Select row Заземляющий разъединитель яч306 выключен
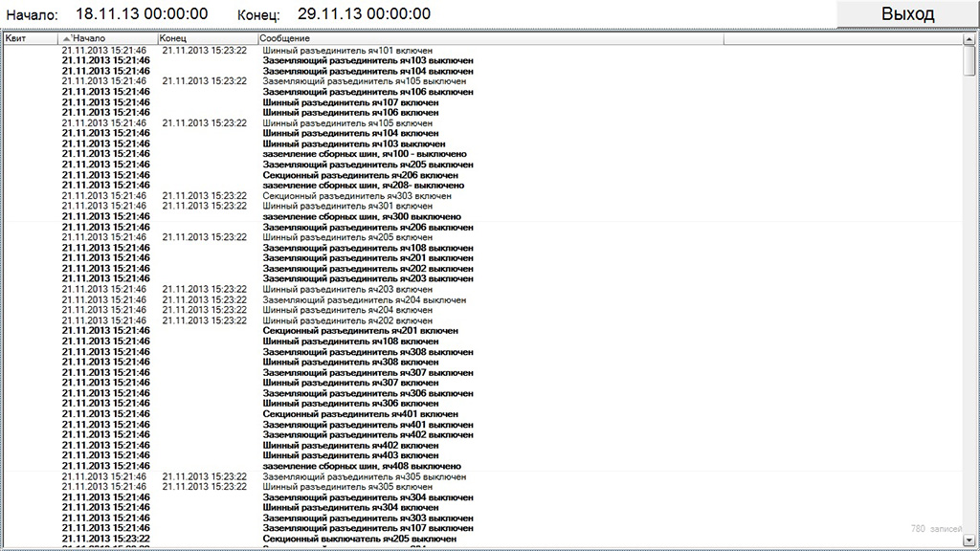The width and height of the screenshot is (980, 551). [482, 393]
